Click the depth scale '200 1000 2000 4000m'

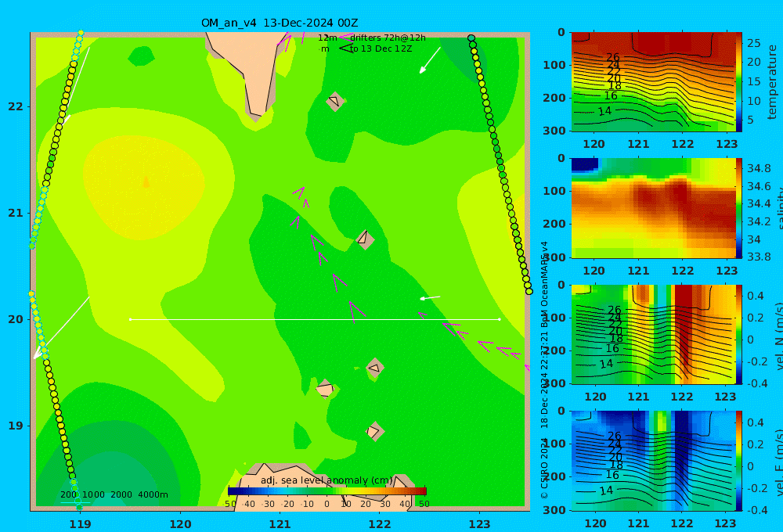click(x=114, y=494)
